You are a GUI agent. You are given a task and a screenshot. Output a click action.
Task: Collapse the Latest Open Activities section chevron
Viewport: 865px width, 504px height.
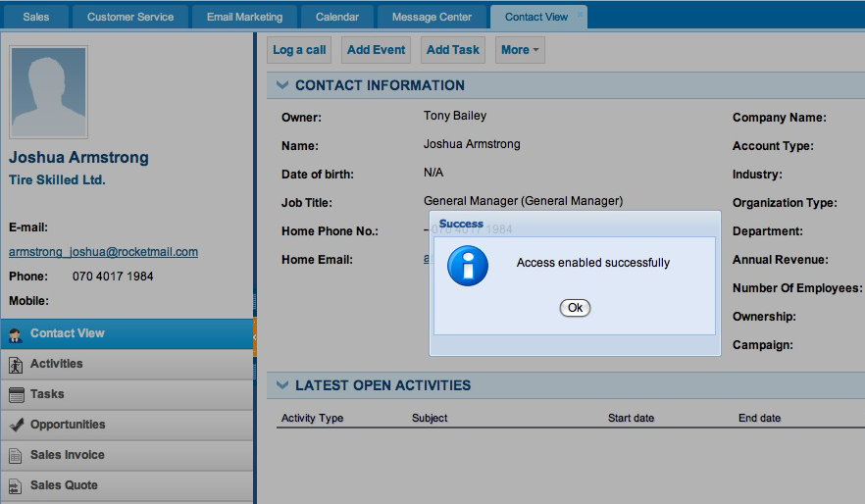(x=282, y=385)
